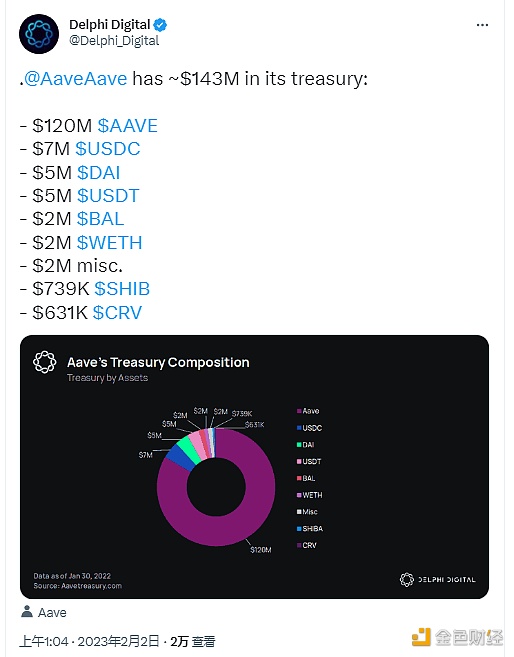Open the three-dot more options menu
514x657 pixels.
(x=482, y=25)
